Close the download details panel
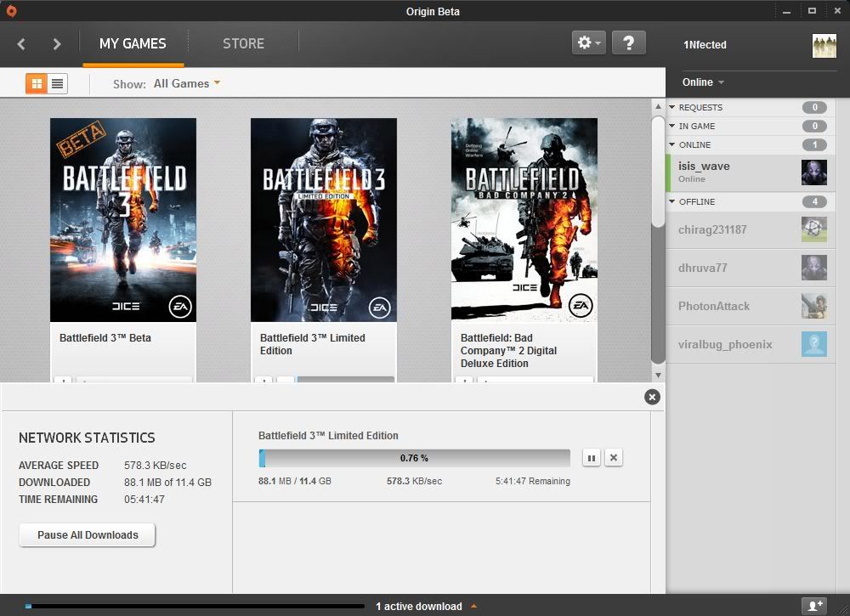850x616 pixels. [x=652, y=397]
